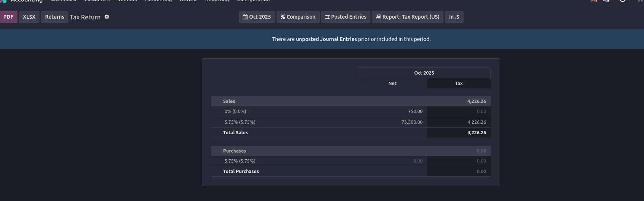The width and height of the screenshot is (644, 201).
Task: Select the Total Purchases row
Action: [241, 172]
